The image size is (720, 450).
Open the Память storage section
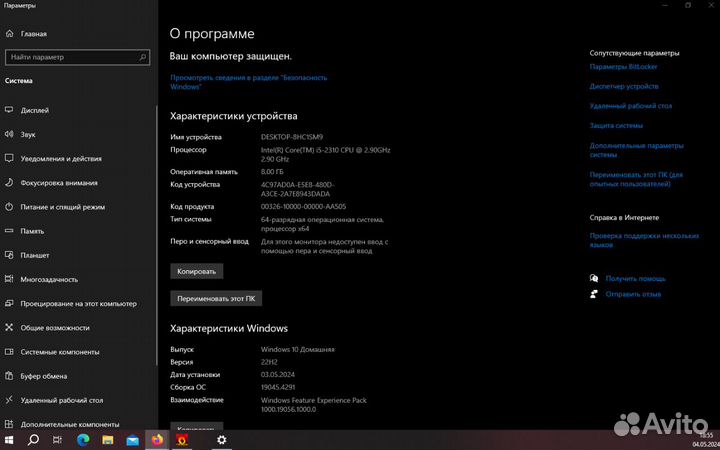[32, 231]
